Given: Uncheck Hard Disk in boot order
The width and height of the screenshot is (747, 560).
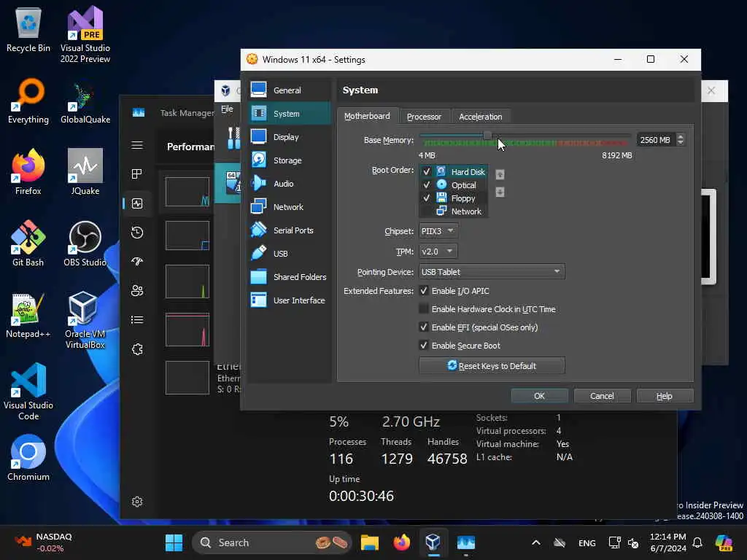Looking at the screenshot, I should 426,171.
